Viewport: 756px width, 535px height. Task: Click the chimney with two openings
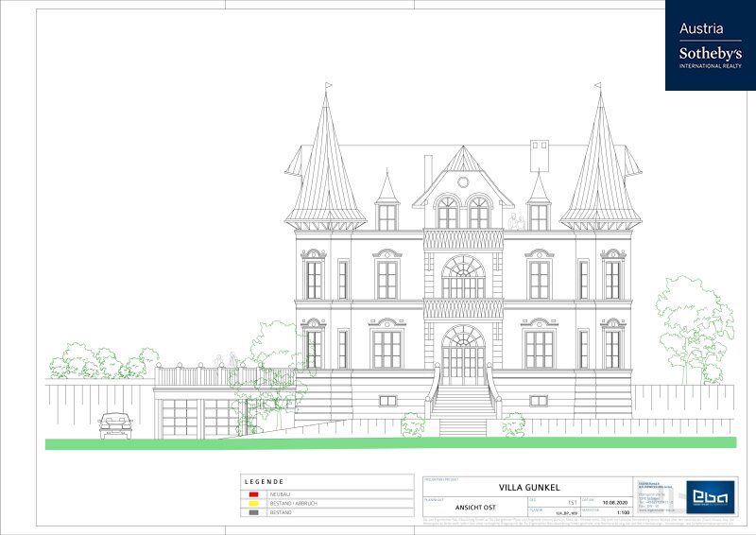point(539,156)
